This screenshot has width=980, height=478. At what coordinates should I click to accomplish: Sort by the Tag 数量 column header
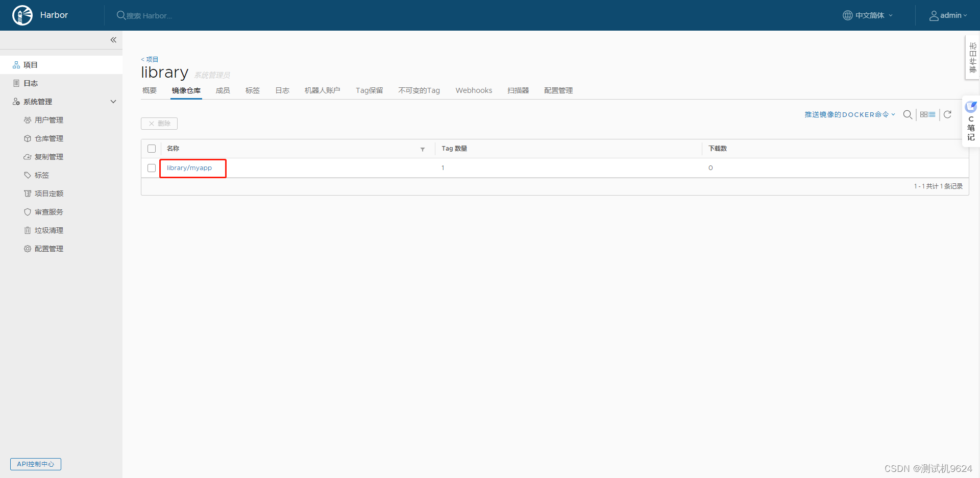pyautogui.click(x=454, y=149)
